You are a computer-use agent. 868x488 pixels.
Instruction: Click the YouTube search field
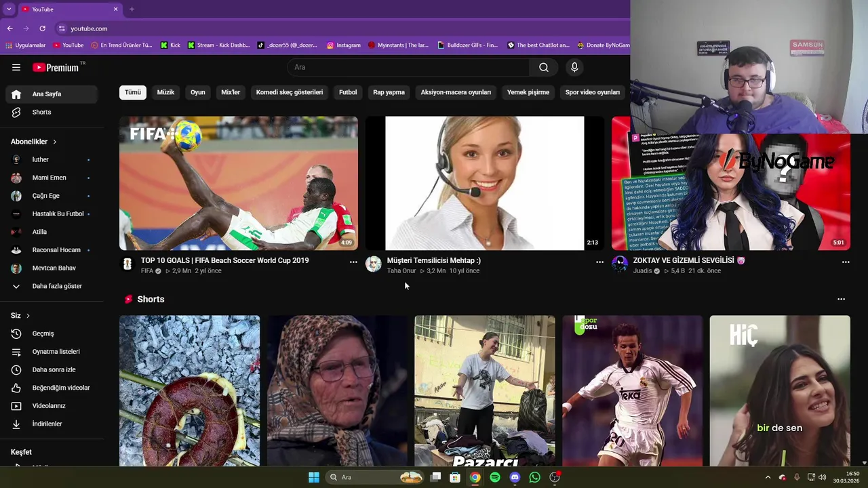pos(408,67)
